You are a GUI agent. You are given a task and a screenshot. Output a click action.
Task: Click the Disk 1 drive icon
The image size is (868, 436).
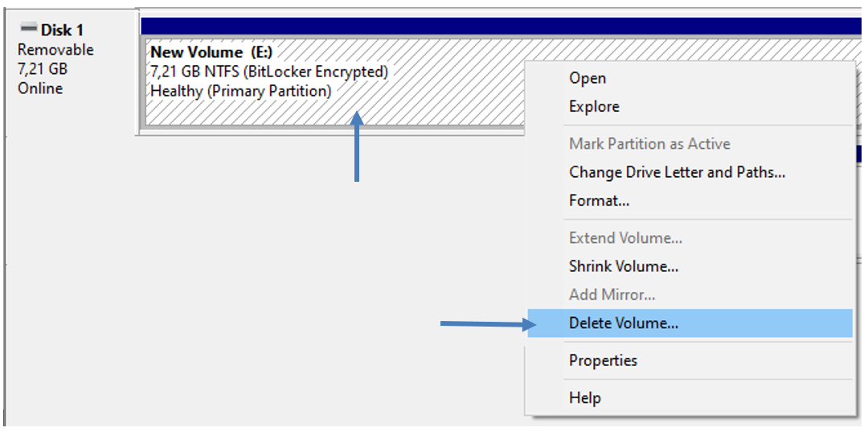click(28, 27)
